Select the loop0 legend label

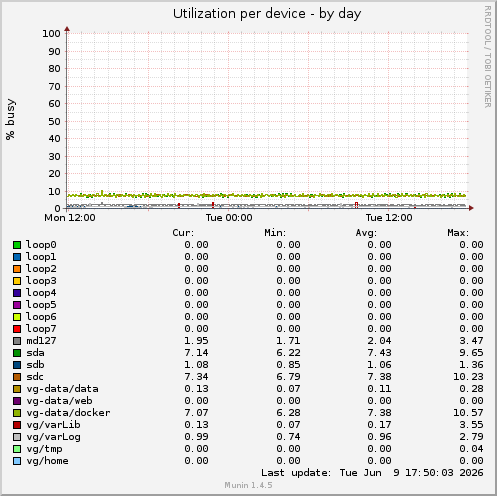(x=41, y=245)
